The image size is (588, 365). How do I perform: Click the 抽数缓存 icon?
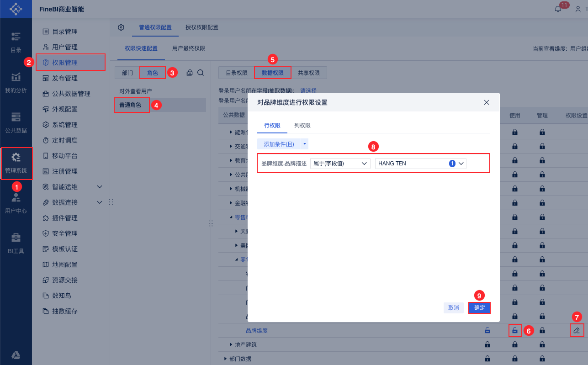coord(45,311)
